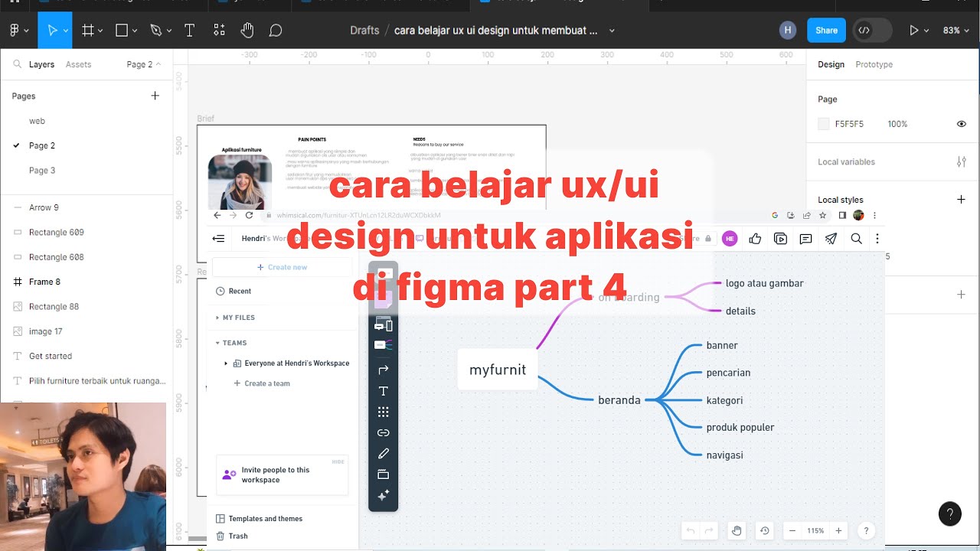The width and height of the screenshot is (980, 551).
Task: Switch to the Prototype tab
Action: pyautogui.click(x=874, y=64)
